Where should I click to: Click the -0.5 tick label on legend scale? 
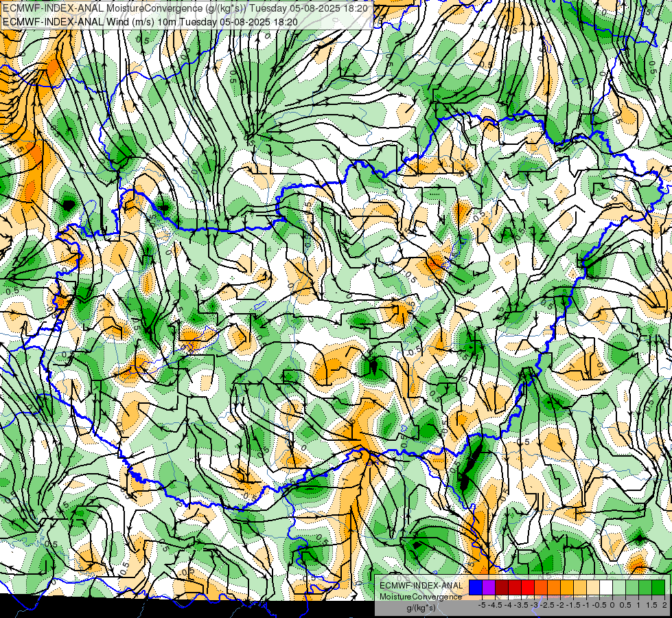pyautogui.click(x=599, y=605)
